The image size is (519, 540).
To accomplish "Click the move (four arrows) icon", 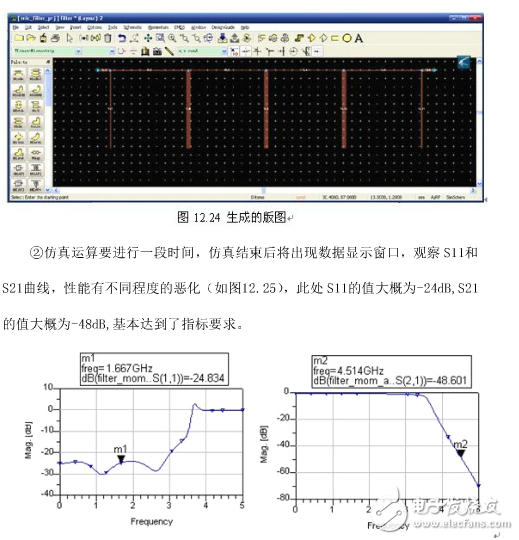I will point(148,38).
